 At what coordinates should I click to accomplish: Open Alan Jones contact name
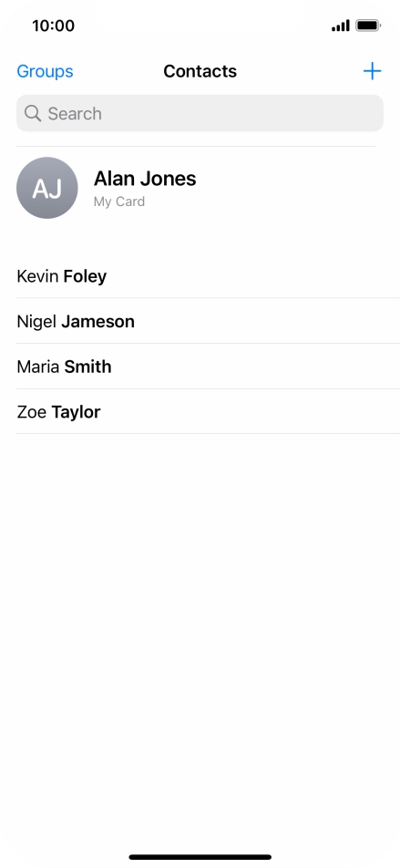[145, 179]
